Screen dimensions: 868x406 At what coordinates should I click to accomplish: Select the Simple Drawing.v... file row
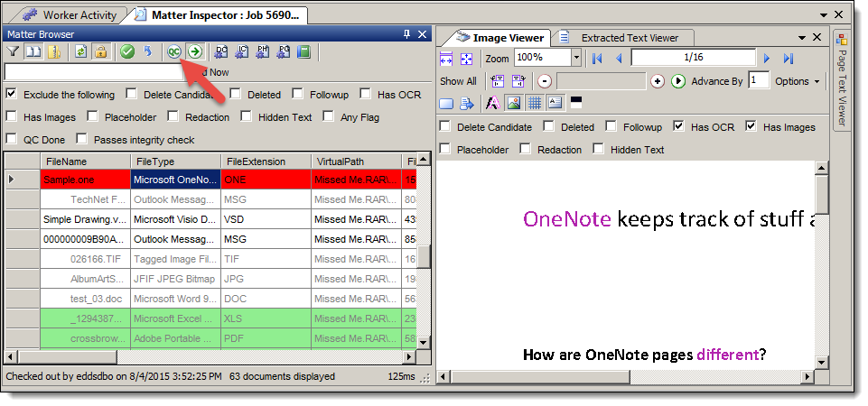[x=210, y=219]
